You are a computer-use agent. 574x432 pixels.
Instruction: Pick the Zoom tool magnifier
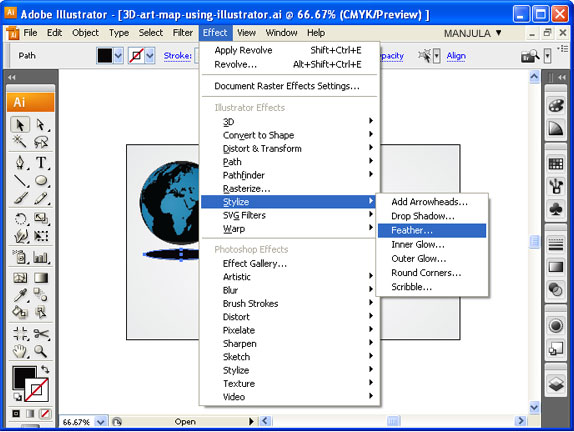click(x=40, y=351)
